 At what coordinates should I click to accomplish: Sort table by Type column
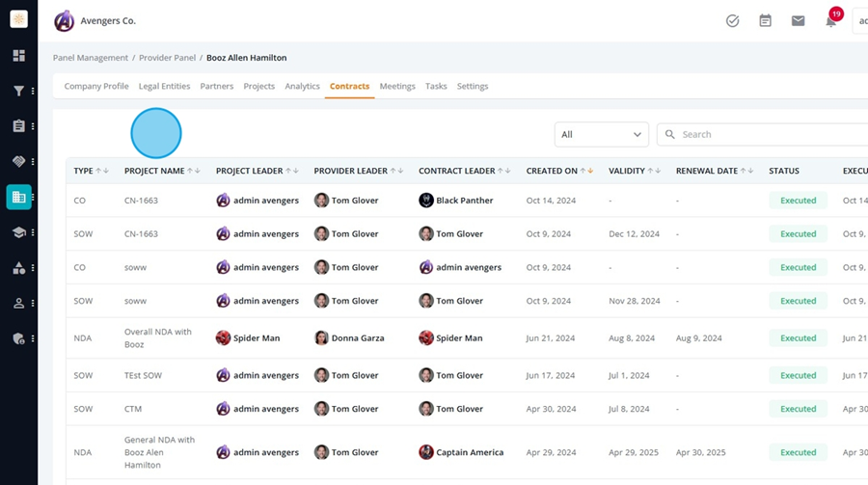102,171
